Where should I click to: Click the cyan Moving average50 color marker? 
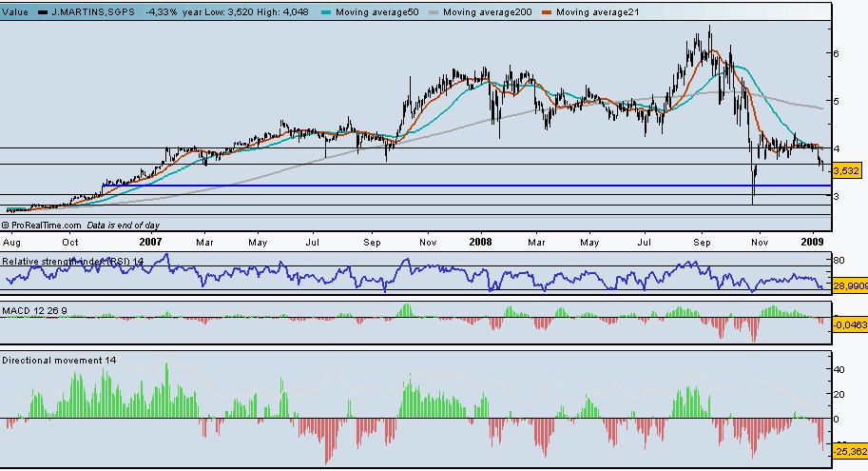[326, 12]
